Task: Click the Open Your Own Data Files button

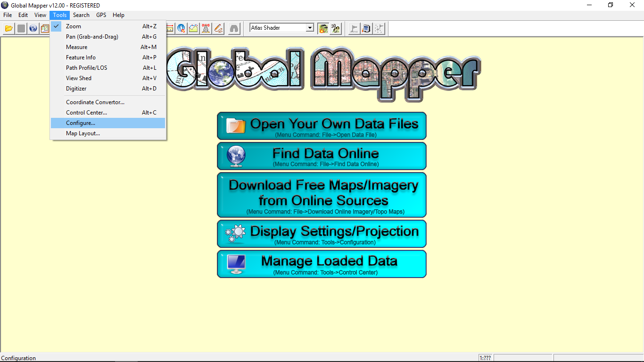Action: pos(322,126)
